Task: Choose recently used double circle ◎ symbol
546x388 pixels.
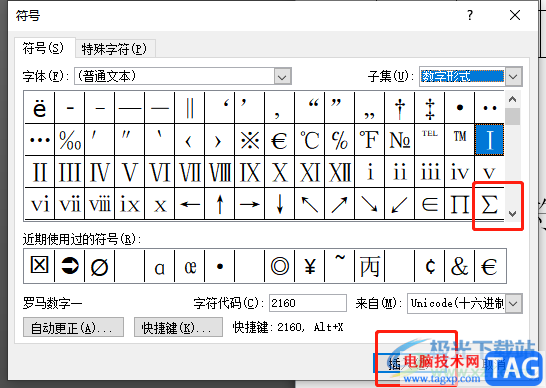Action: pos(279,266)
